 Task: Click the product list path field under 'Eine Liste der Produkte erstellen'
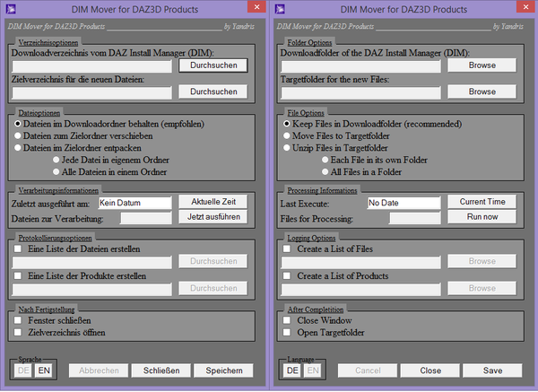point(92,290)
